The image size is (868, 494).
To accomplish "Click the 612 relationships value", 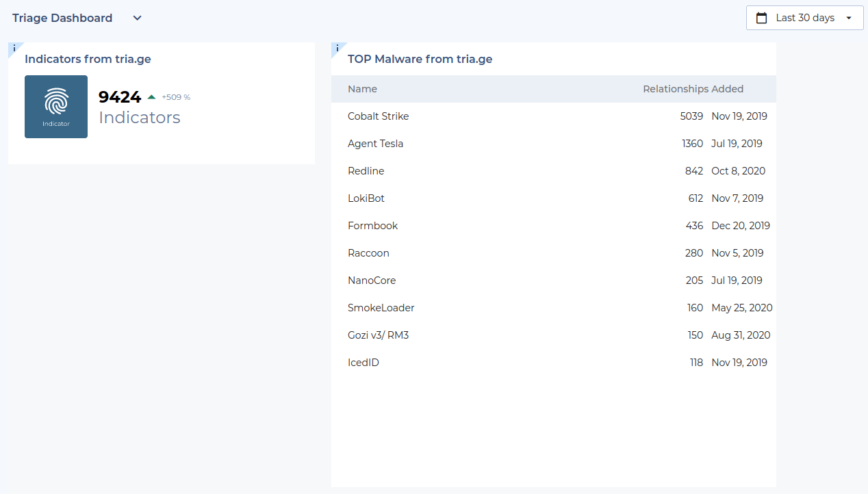I will (695, 198).
